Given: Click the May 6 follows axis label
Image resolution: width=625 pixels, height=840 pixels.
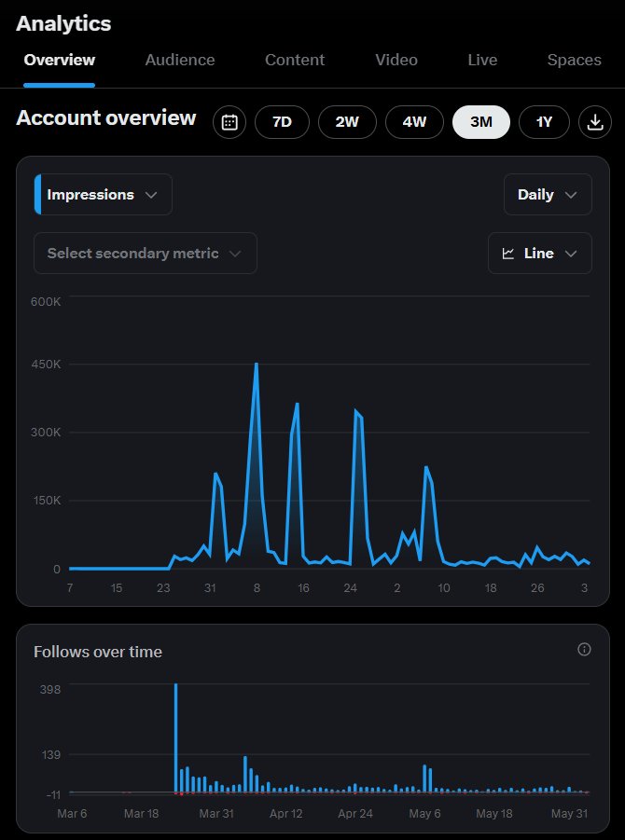Looking at the screenshot, I should (424, 813).
